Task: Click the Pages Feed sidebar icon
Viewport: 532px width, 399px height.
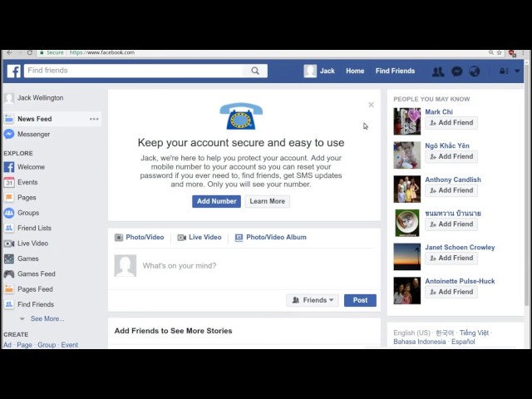Action: click(9, 289)
